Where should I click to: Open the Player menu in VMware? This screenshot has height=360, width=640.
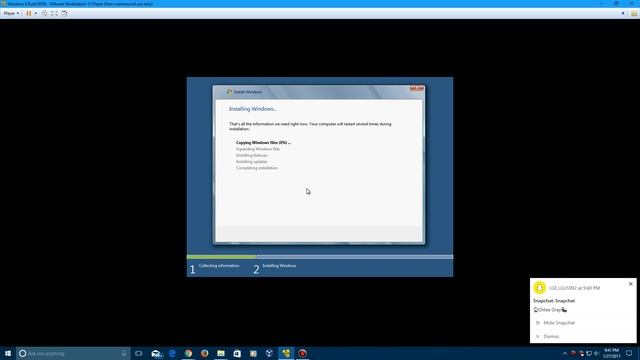(x=11, y=13)
